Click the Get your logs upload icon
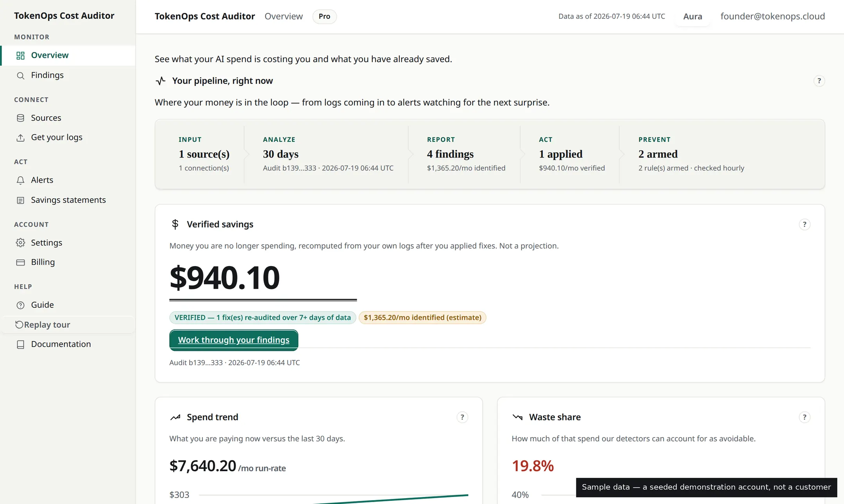Viewport: 844px width, 504px height. (21, 138)
